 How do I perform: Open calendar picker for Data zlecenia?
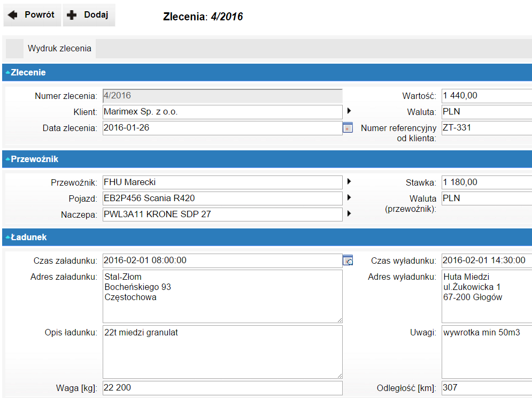[348, 128]
